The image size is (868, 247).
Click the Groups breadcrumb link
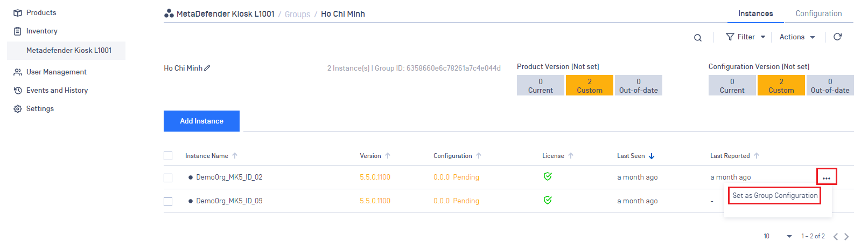click(298, 14)
